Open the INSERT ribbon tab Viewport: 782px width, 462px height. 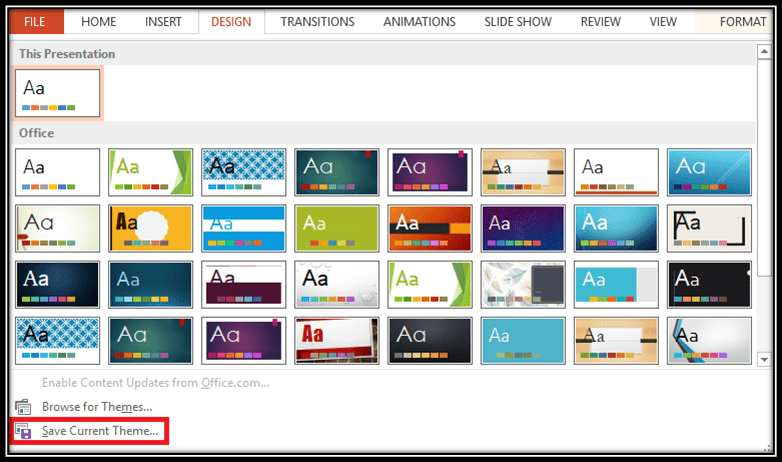click(x=163, y=22)
